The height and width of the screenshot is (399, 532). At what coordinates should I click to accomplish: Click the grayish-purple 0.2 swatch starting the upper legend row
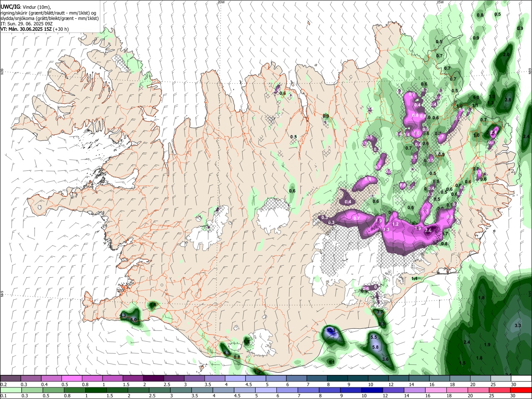click(x=10, y=379)
